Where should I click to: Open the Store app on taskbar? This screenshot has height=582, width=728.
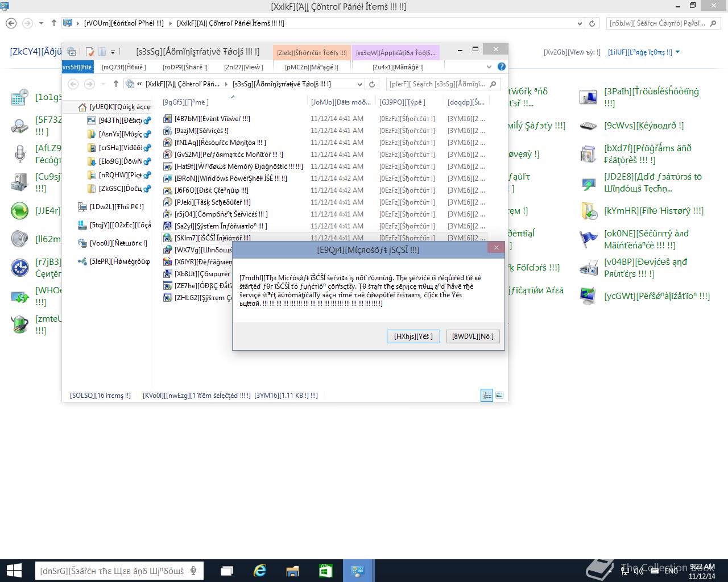point(325,571)
